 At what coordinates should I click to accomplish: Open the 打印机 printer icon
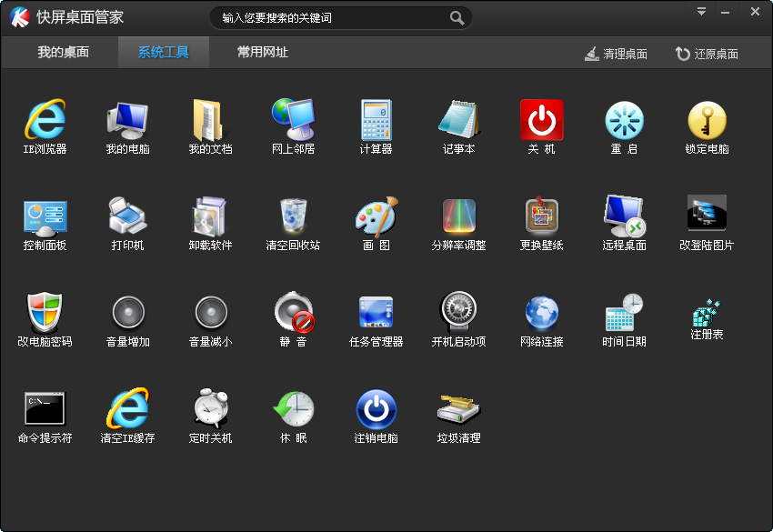pyautogui.click(x=127, y=216)
